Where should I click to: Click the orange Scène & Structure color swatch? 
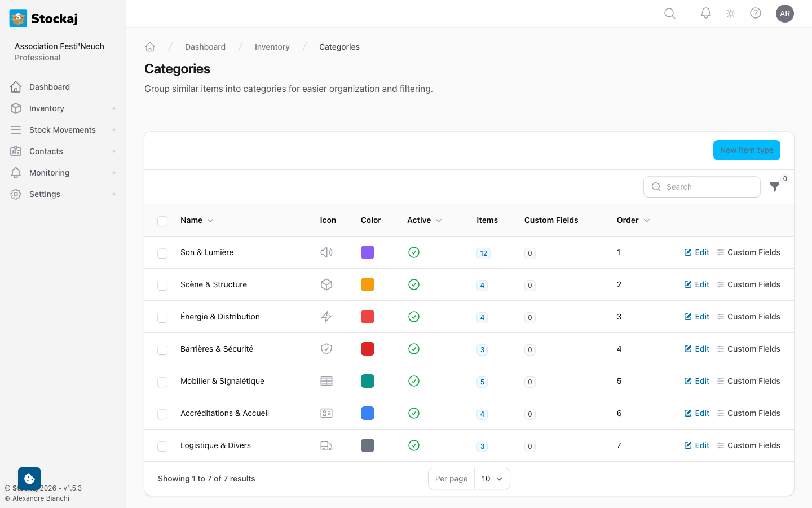click(x=368, y=284)
